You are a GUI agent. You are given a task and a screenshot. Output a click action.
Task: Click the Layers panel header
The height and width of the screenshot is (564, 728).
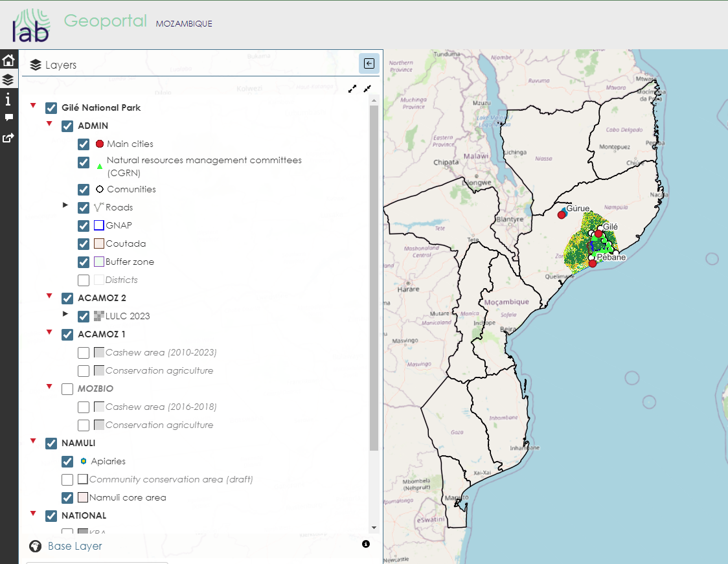click(61, 65)
